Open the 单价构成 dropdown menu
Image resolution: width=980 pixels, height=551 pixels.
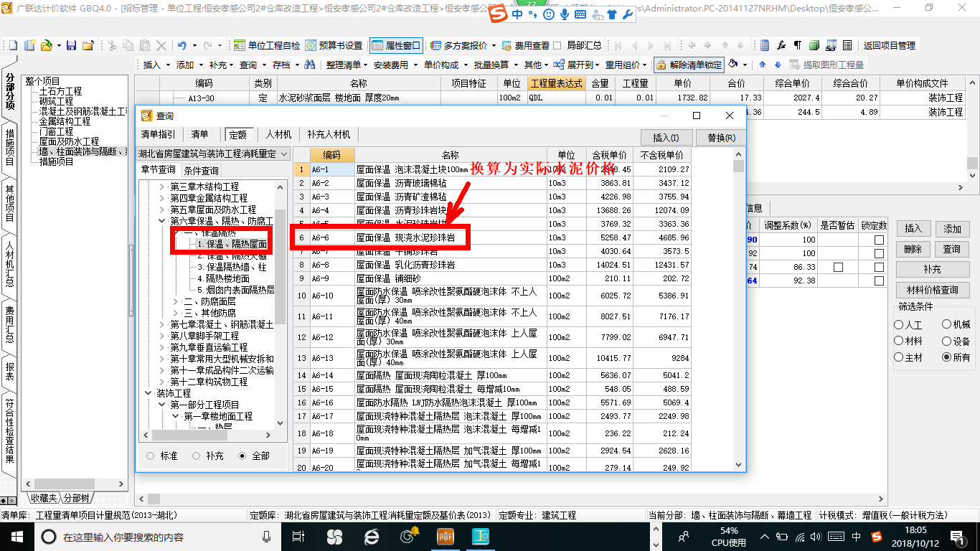(x=443, y=65)
